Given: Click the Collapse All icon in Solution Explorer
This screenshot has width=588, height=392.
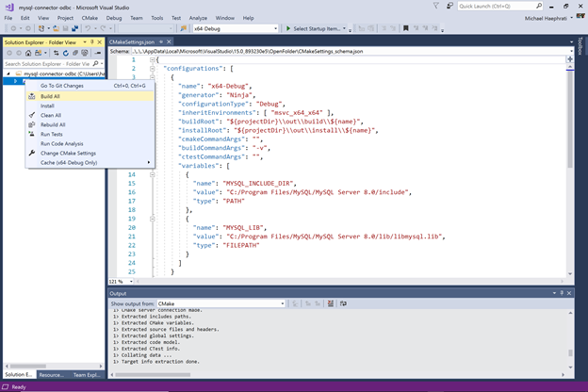Looking at the screenshot, I should [x=75, y=53].
